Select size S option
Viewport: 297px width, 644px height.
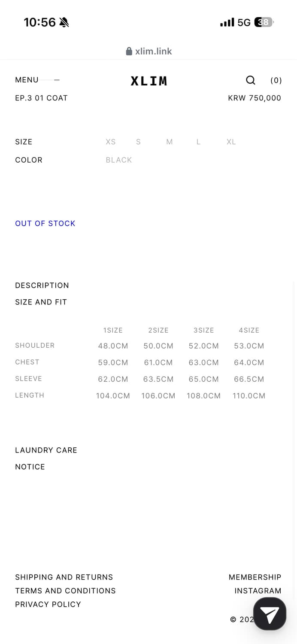tap(138, 142)
